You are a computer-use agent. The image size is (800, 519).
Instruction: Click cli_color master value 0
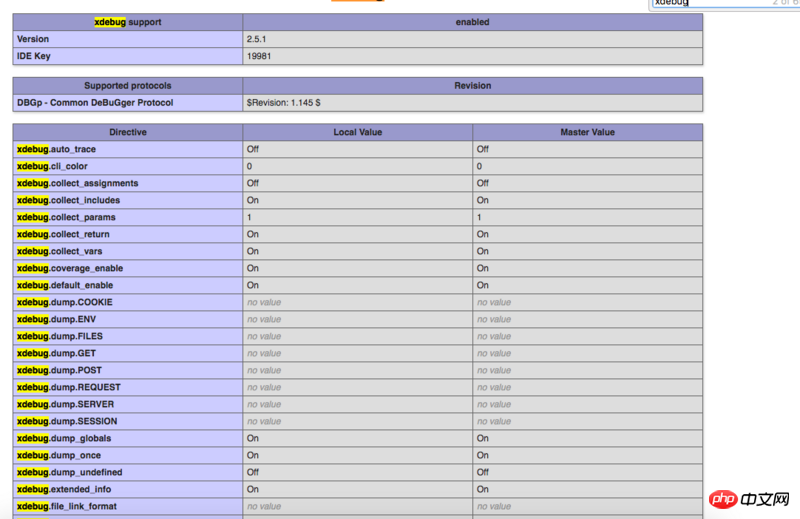coord(587,166)
